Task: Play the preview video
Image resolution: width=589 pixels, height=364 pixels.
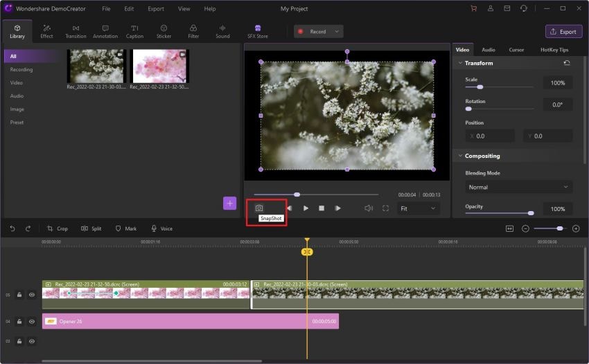Action: (x=306, y=208)
